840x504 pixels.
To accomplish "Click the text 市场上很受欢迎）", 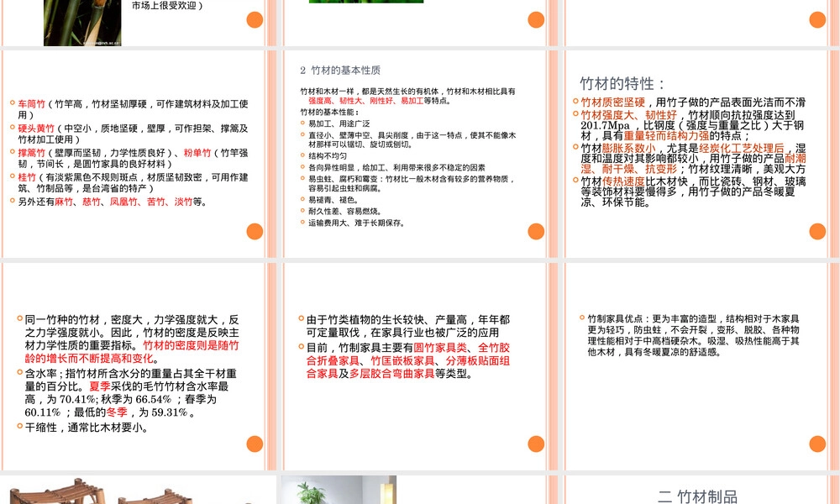I will coord(168,6).
